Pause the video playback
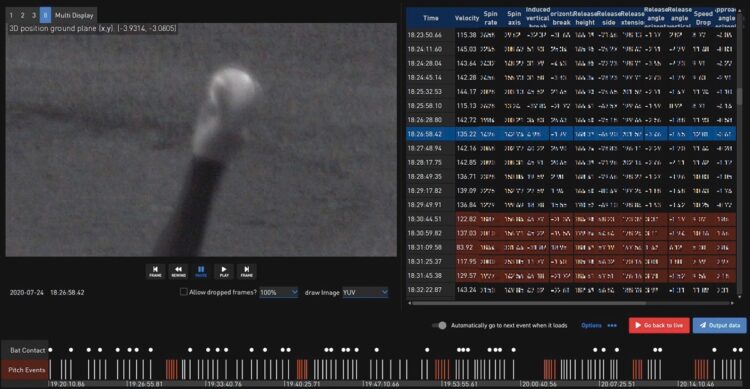The image size is (750, 389). (x=201, y=271)
